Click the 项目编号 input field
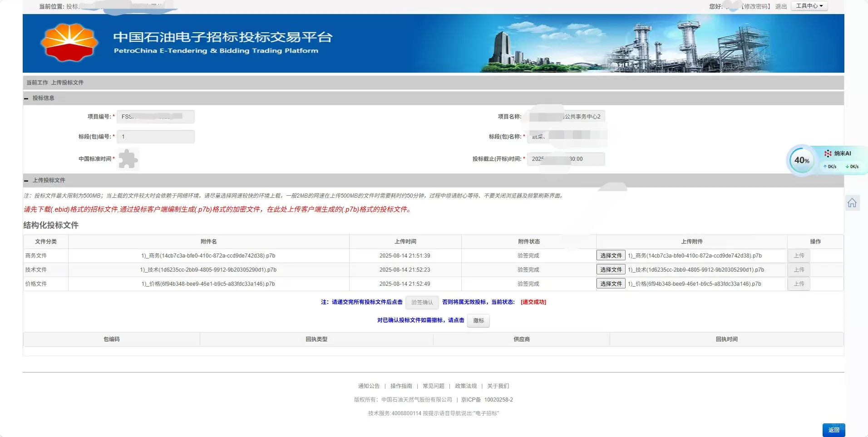The height and width of the screenshot is (437, 868). tap(156, 117)
